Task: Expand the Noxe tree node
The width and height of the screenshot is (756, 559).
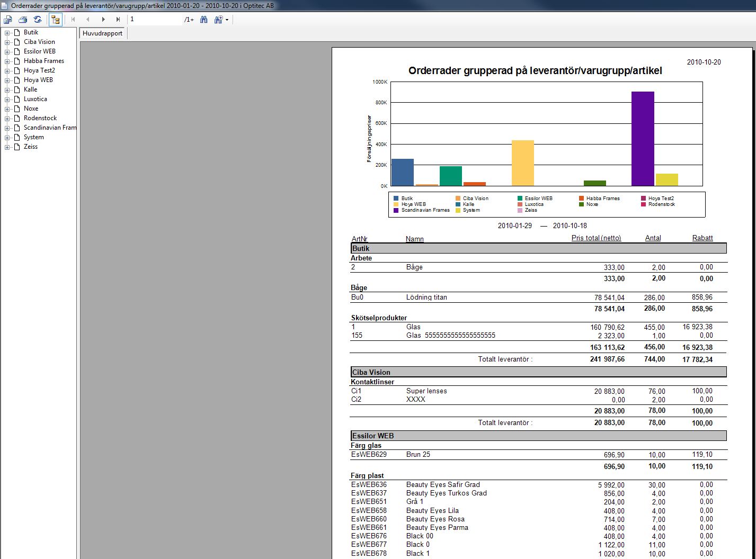Action: point(7,109)
